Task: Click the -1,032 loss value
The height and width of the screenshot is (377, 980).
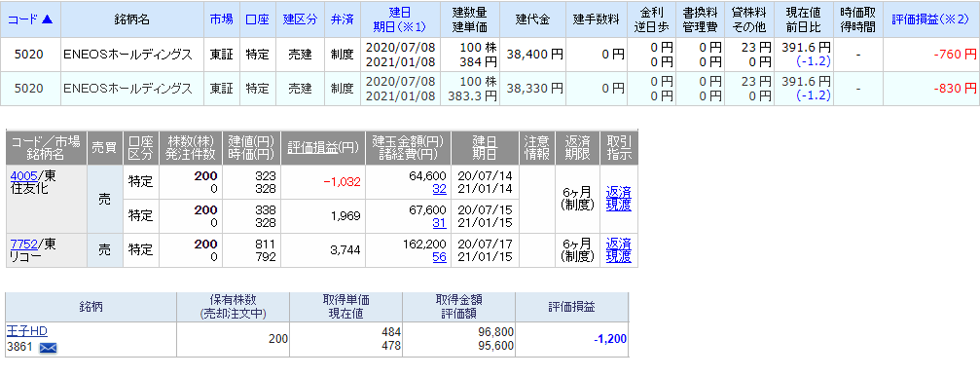Action: (342, 182)
